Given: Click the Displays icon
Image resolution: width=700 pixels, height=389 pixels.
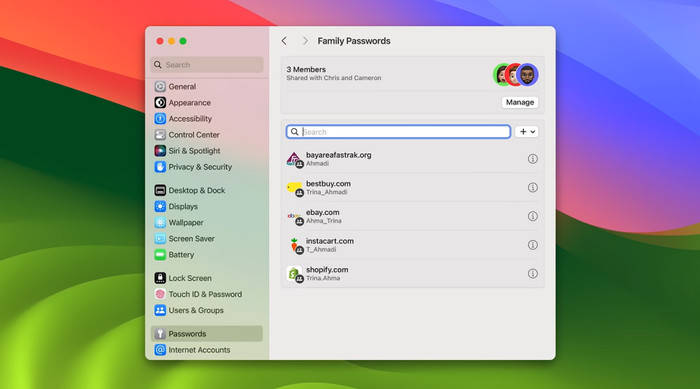Looking at the screenshot, I should (x=160, y=206).
